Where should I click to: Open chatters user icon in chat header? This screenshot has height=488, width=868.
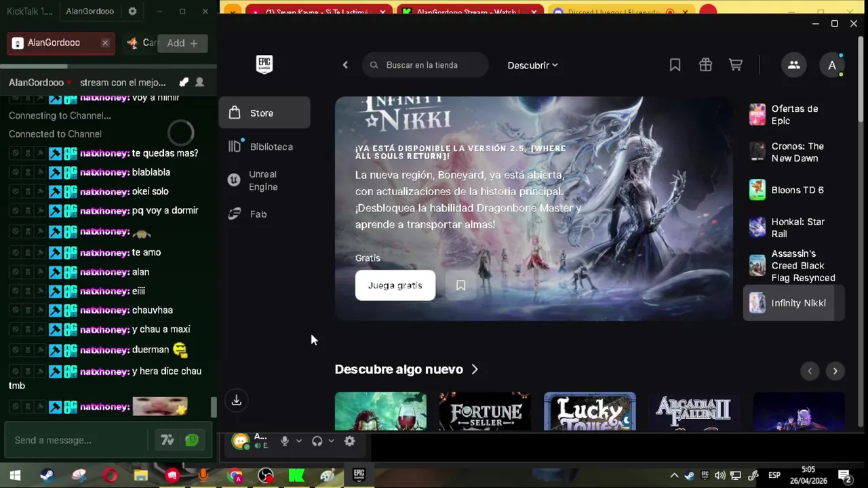(199, 82)
